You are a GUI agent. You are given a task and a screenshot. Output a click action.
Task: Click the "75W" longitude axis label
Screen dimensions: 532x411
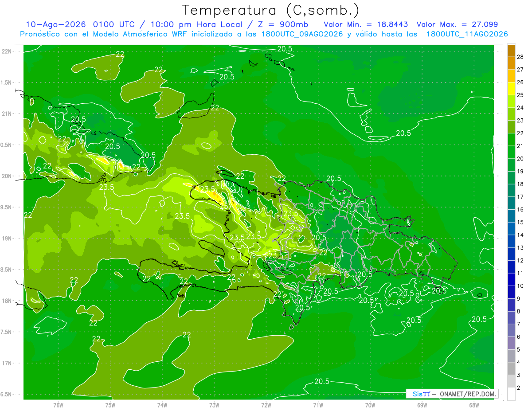[x=110, y=405]
